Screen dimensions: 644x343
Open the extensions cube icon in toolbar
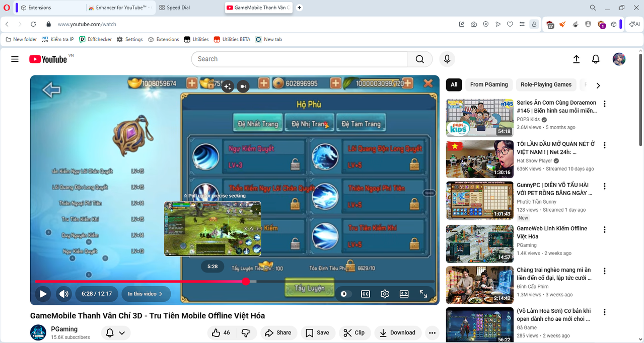[614, 24]
